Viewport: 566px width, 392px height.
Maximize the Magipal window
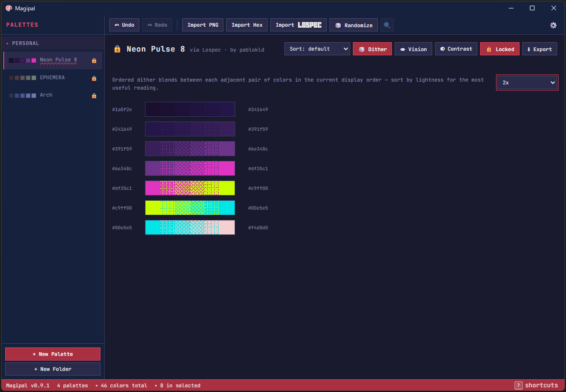click(x=532, y=8)
